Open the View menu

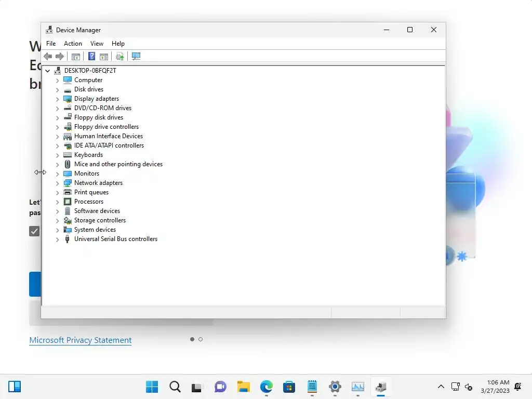97,44
